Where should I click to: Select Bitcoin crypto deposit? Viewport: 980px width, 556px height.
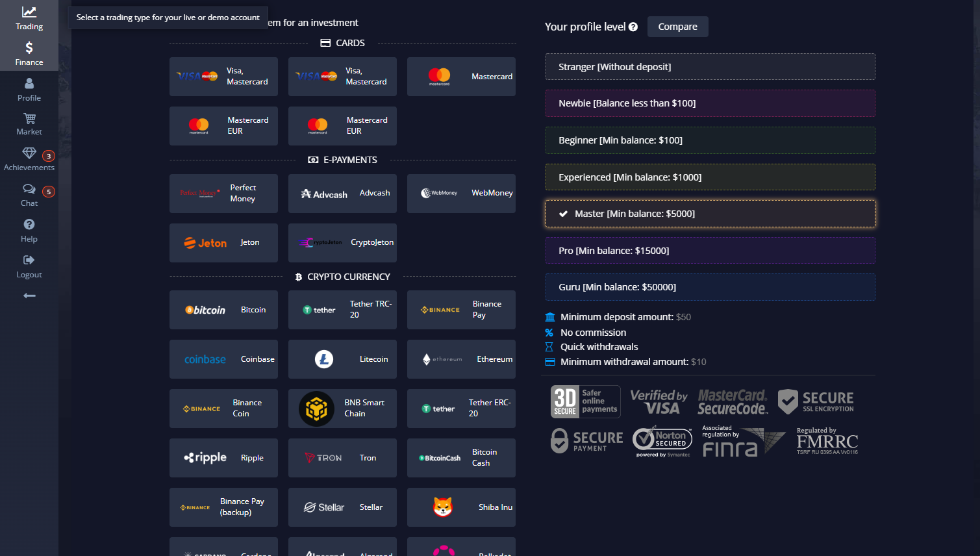223,310
